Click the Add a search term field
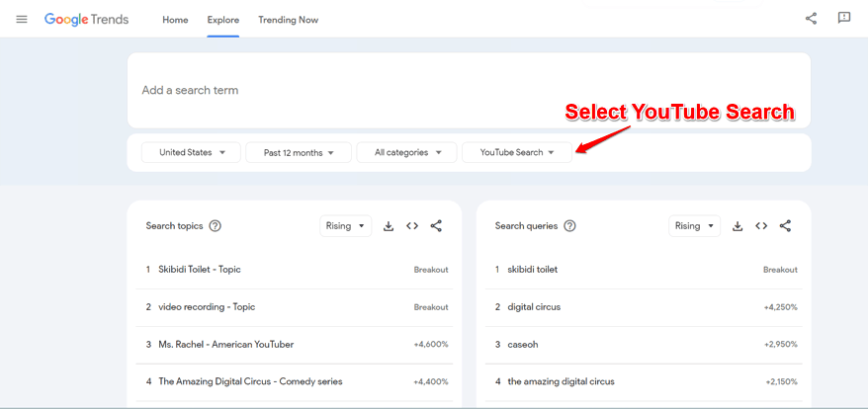The height and width of the screenshot is (409, 868). pos(470,90)
